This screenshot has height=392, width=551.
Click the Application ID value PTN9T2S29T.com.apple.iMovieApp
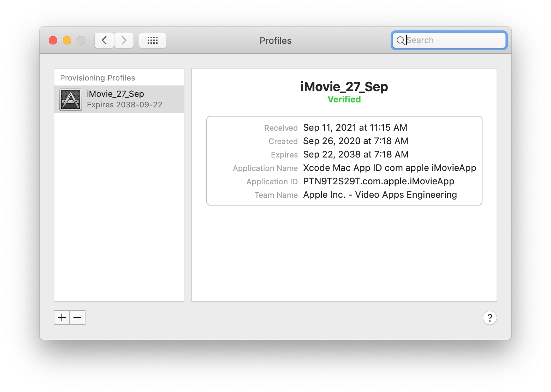[378, 181]
